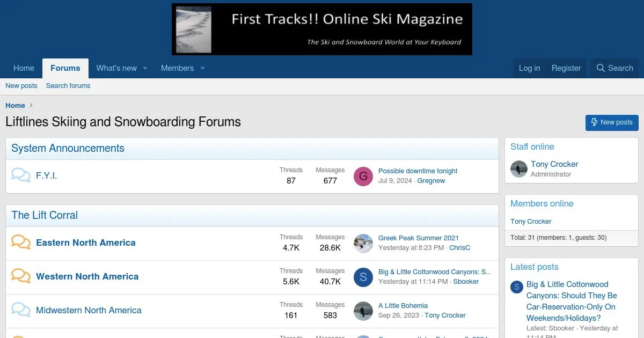Click the magnifier Search button
The width and height of the screenshot is (644, 338).
[x=615, y=68]
